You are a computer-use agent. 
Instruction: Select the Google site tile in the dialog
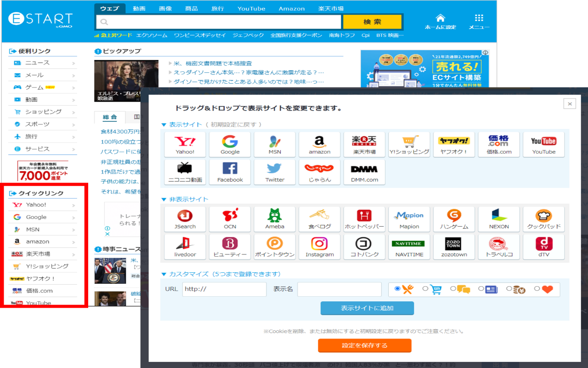coord(230,145)
